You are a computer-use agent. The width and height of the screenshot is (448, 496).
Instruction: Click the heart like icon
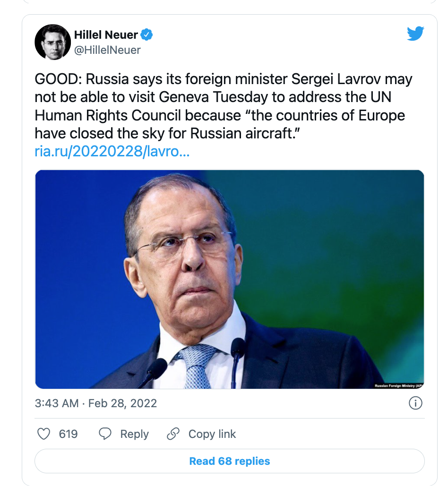tap(43, 434)
